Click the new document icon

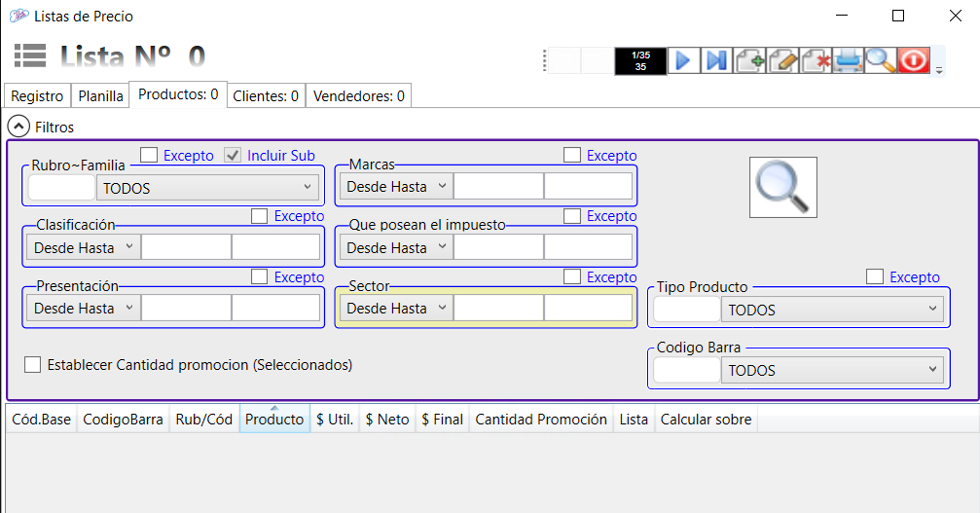[x=749, y=60]
